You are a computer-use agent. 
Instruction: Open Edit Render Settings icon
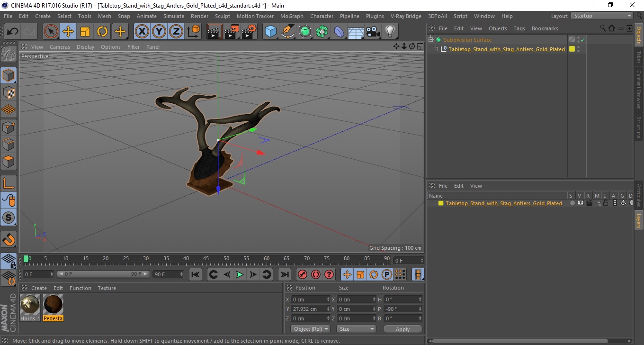249,32
